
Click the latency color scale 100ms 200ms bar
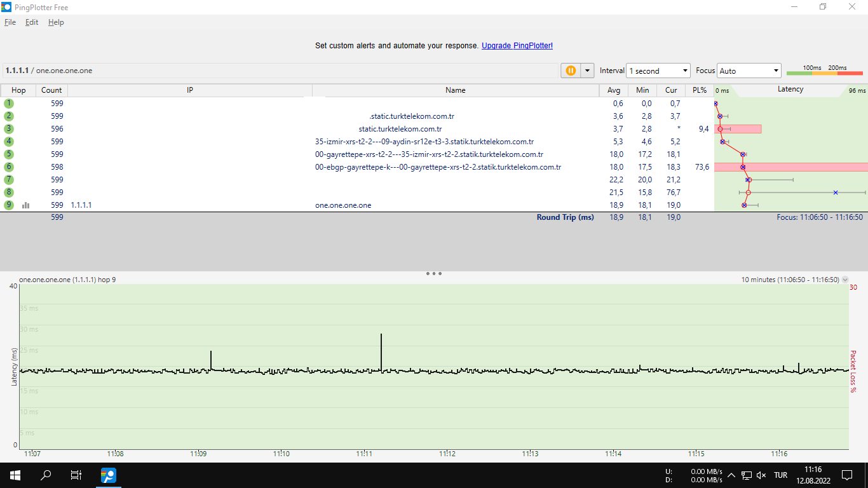point(825,73)
